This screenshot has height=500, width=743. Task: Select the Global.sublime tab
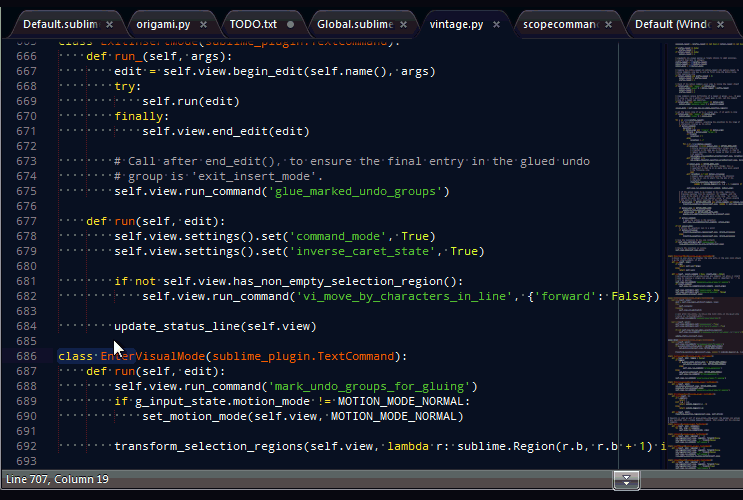(x=354, y=23)
